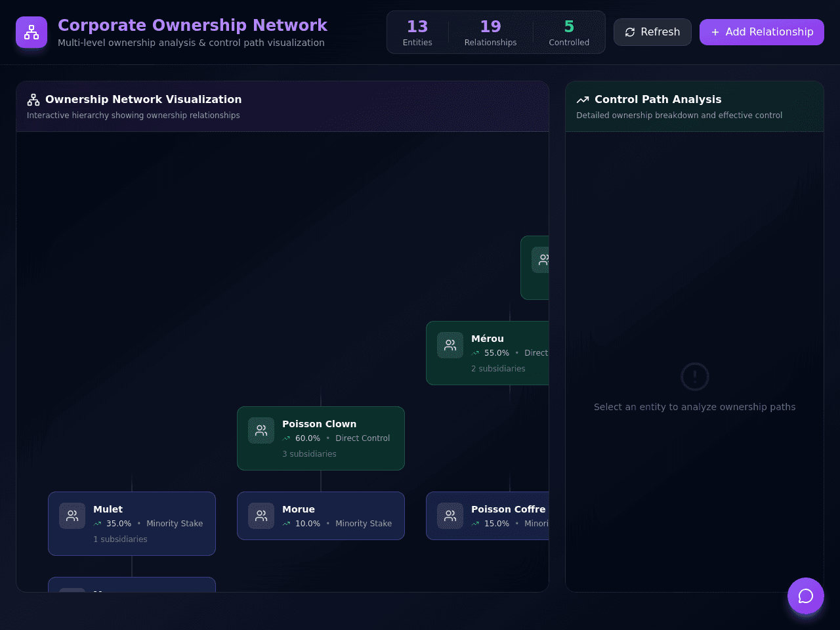Click the trend icon beside 60.0%
840x630 pixels.
pyautogui.click(x=286, y=438)
